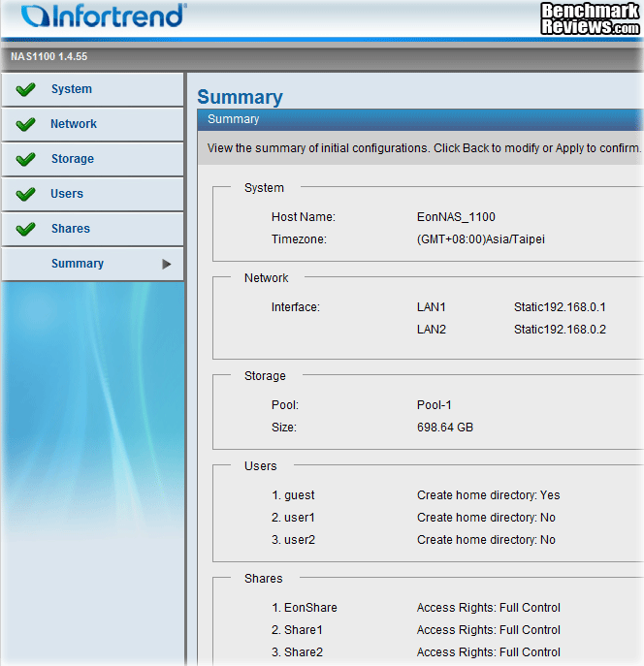Click the NAS1100 1.4.55 version label
The height and width of the screenshot is (666, 644).
point(48,56)
